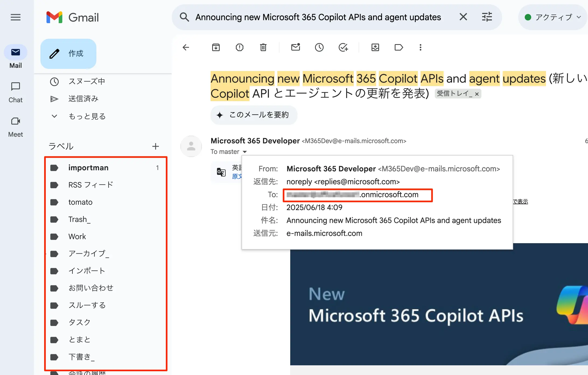Click the Work label tag icon
588x375 pixels.
click(x=54, y=237)
